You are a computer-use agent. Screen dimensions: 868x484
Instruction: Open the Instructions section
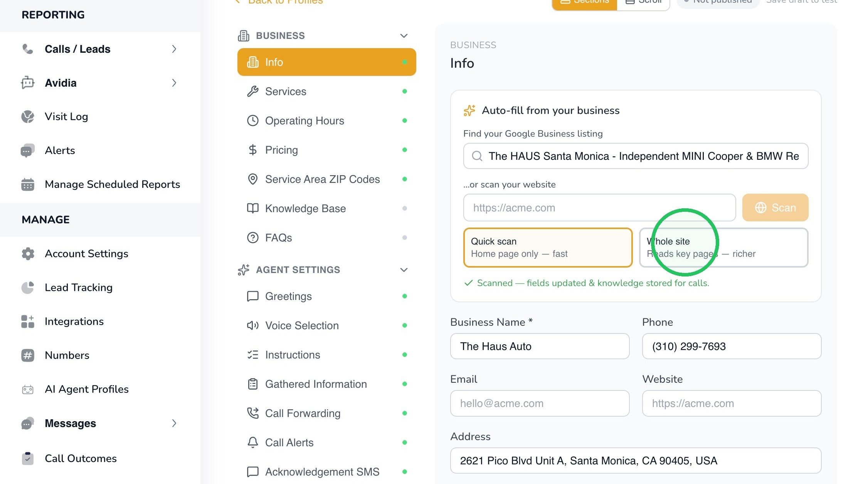click(x=326, y=355)
